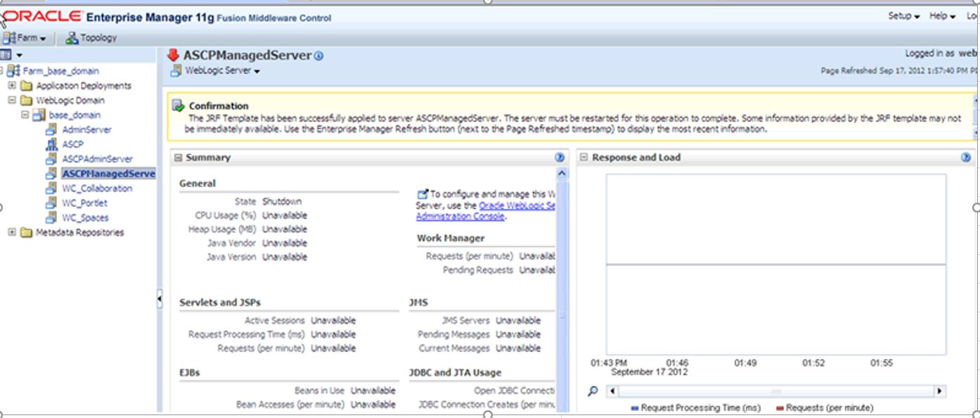Expand the Metadata Repositories folder
The width and height of the screenshot is (980, 418).
[x=12, y=232]
